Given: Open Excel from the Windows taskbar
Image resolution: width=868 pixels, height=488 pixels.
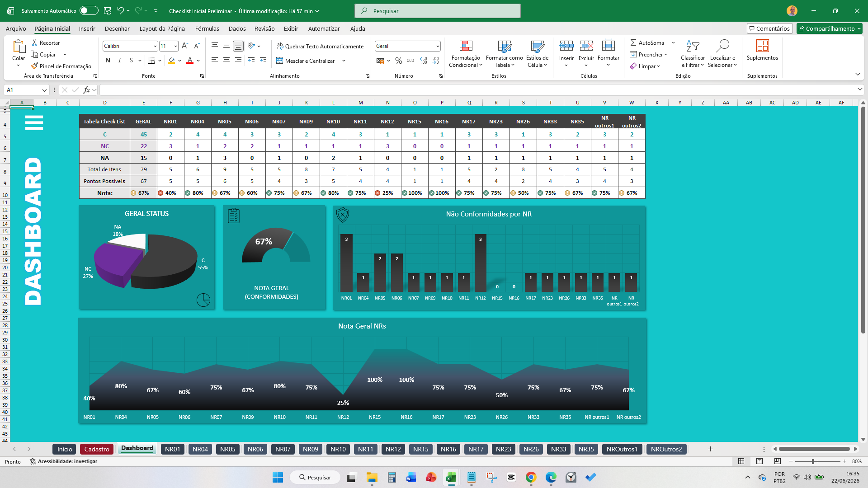Looking at the screenshot, I should (451, 477).
